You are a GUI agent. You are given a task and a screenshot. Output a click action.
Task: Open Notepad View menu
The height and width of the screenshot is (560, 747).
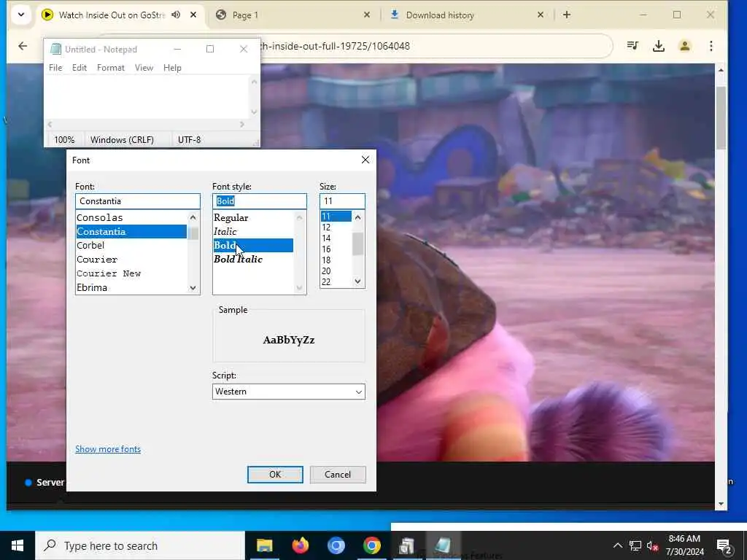(x=144, y=68)
